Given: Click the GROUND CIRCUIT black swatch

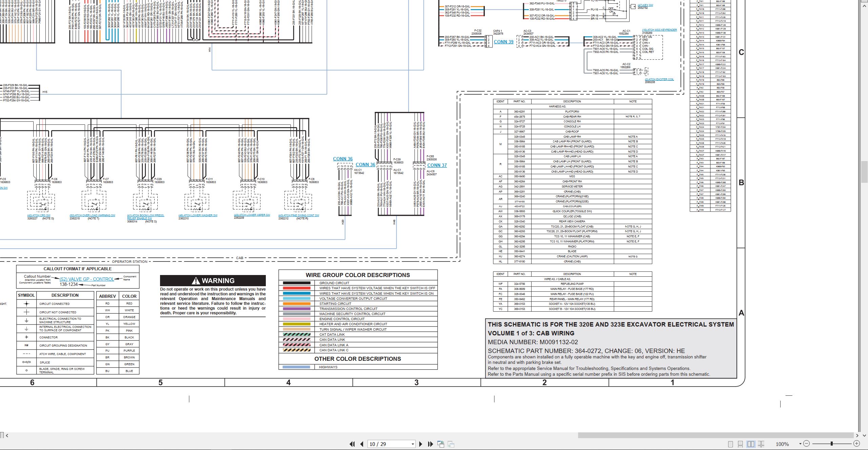Looking at the screenshot, I should tap(296, 283).
